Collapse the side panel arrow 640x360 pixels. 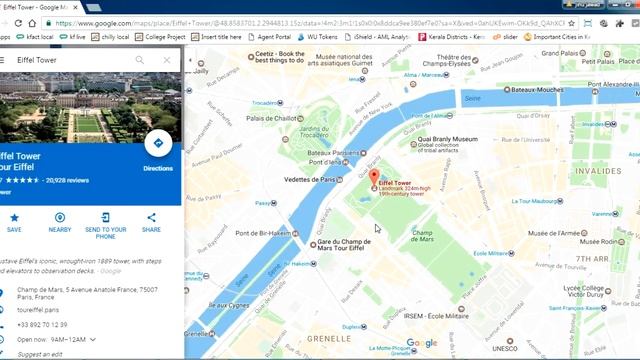point(190,60)
